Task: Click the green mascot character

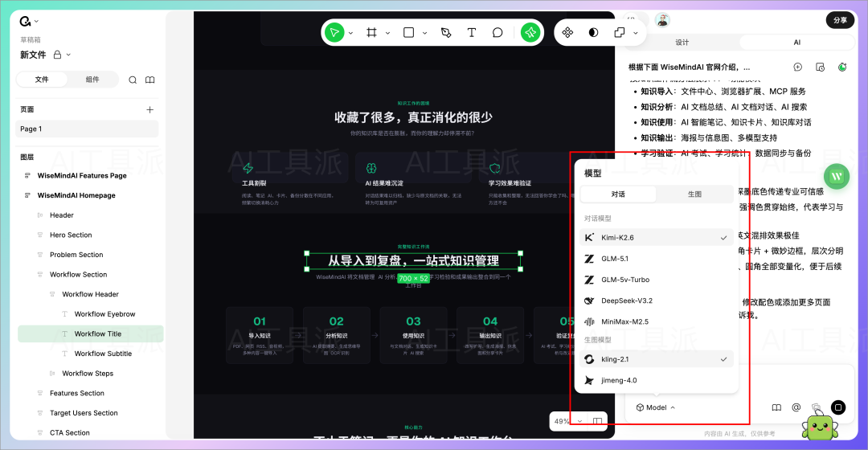Action: pyautogui.click(x=820, y=427)
